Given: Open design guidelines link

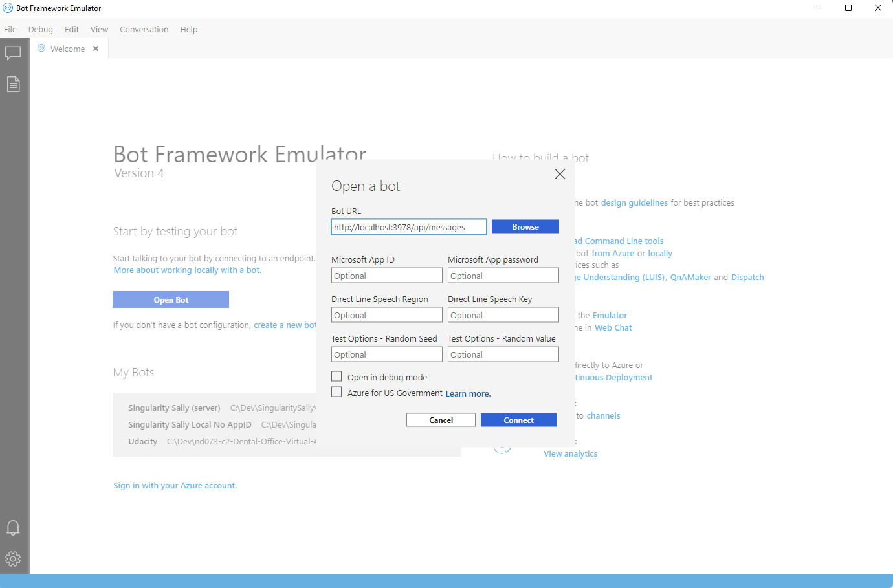Looking at the screenshot, I should pyautogui.click(x=634, y=202).
